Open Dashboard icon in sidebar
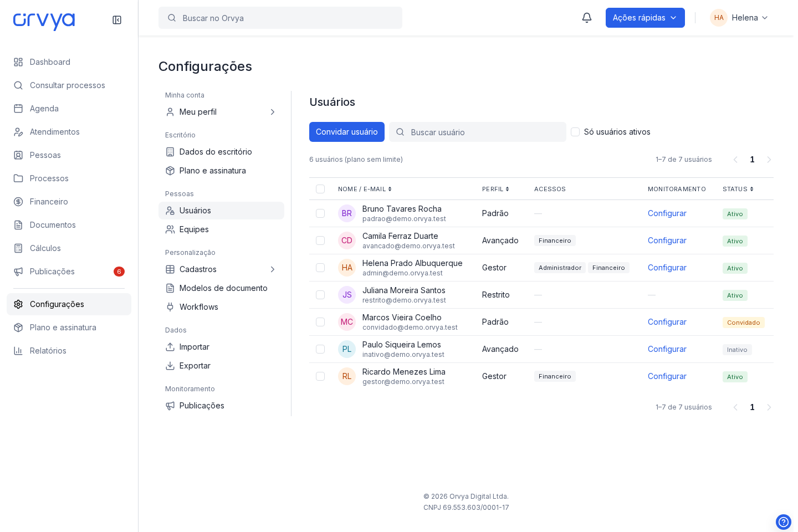 pyautogui.click(x=18, y=62)
